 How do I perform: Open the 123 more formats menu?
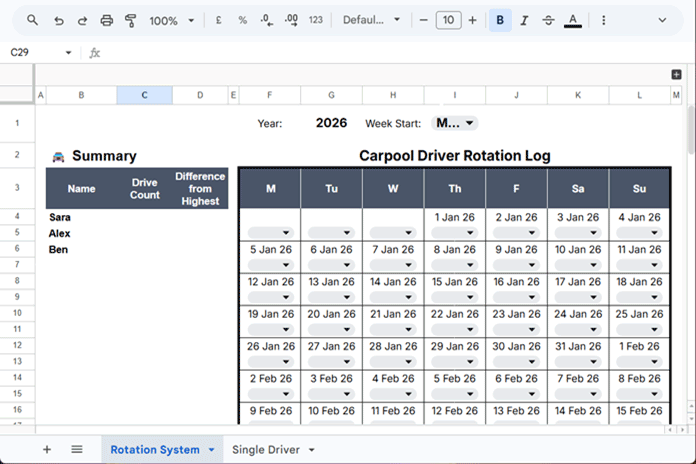[x=316, y=20]
